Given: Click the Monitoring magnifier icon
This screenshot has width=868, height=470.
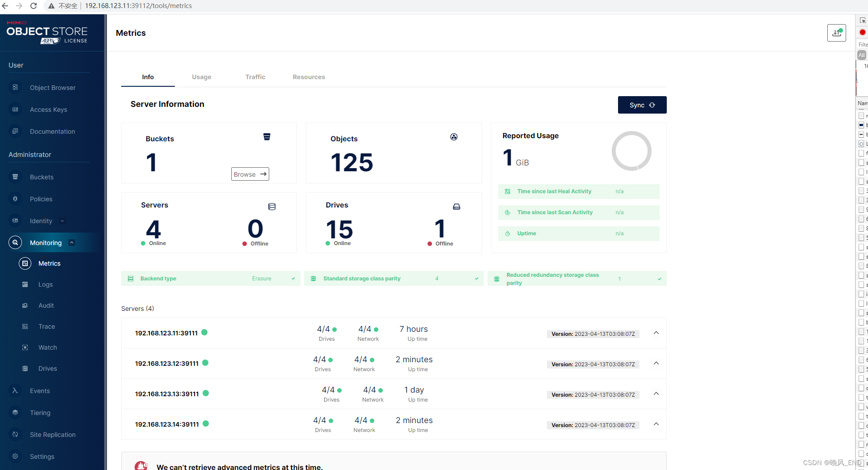Looking at the screenshot, I should point(15,242).
